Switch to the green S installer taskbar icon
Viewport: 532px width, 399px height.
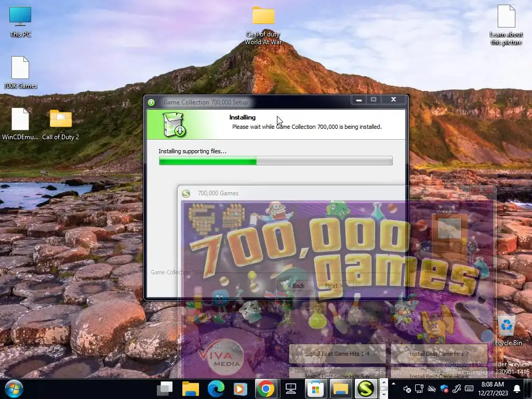365,389
